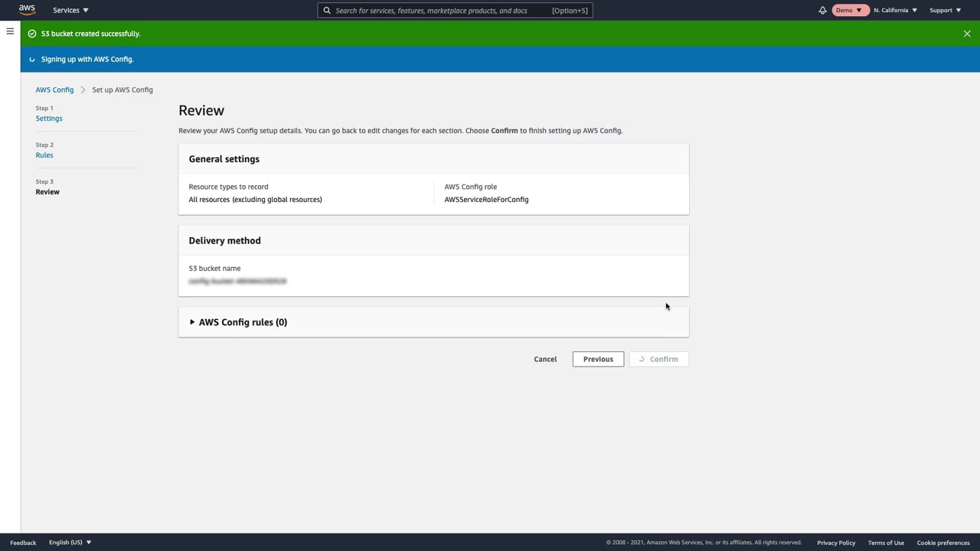Screen dimensions: 980x551
Task: Click the search magnifier icon
Action: coord(327,11)
